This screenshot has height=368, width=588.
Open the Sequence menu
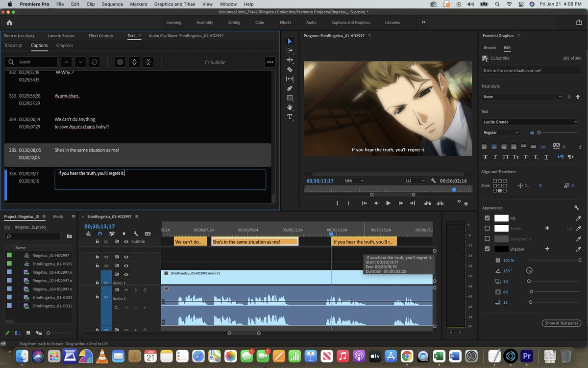pyautogui.click(x=113, y=4)
